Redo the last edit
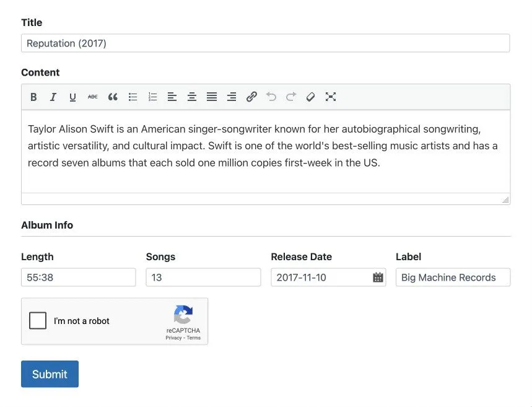This screenshot has height=407, width=532. [291, 97]
